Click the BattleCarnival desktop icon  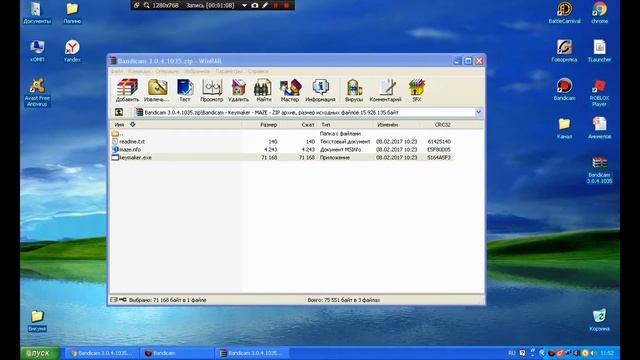[x=564, y=13]
